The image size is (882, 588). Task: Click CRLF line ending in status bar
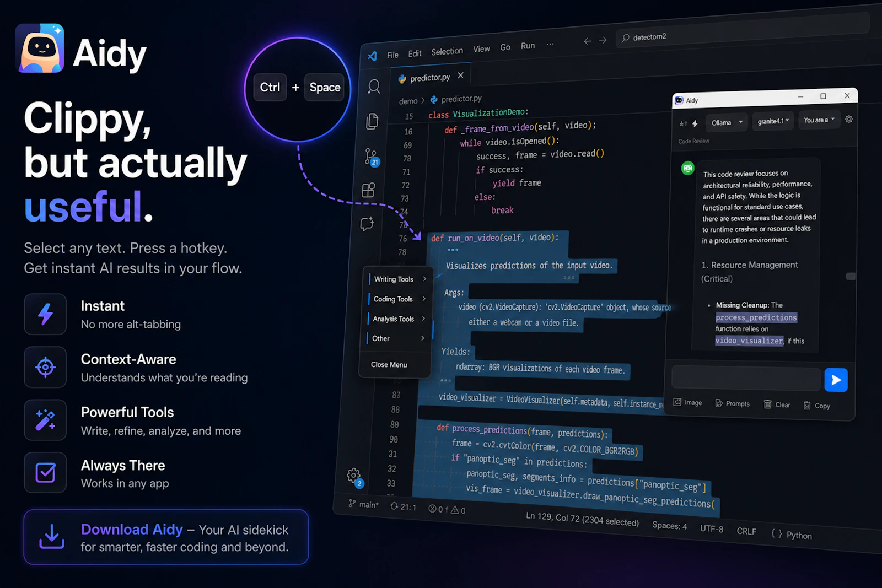coord(746,531)
